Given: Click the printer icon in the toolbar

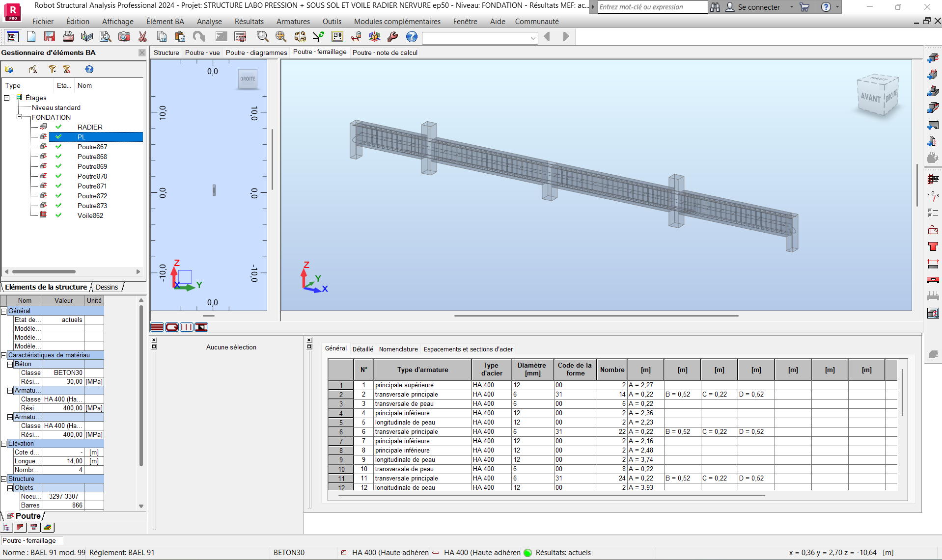Looking at the screenshot, I should click(x=68, y=37).
